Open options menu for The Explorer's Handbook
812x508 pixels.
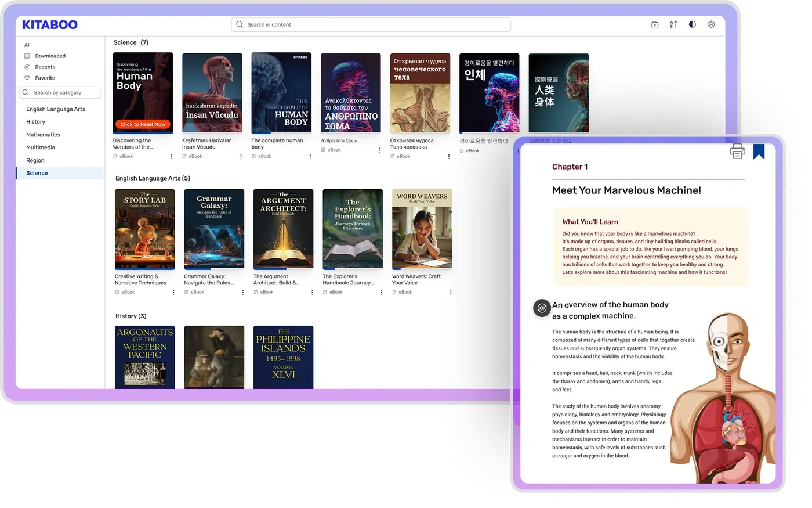(x=381, y=293)
